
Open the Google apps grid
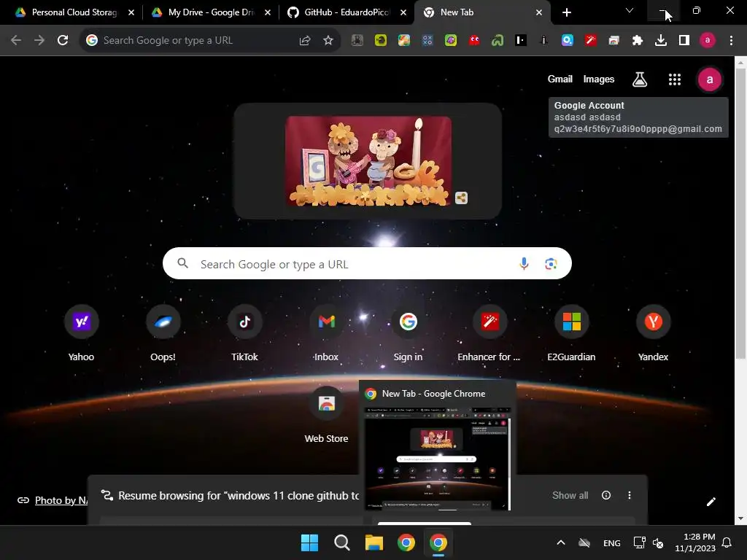pyautogui.click(x=675, y=79)
